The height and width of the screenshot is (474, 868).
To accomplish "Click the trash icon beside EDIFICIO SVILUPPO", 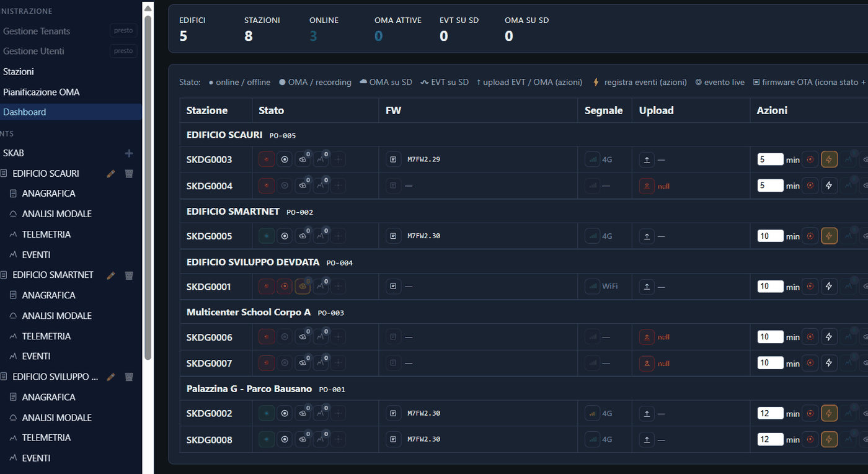I will pos(129,377).
